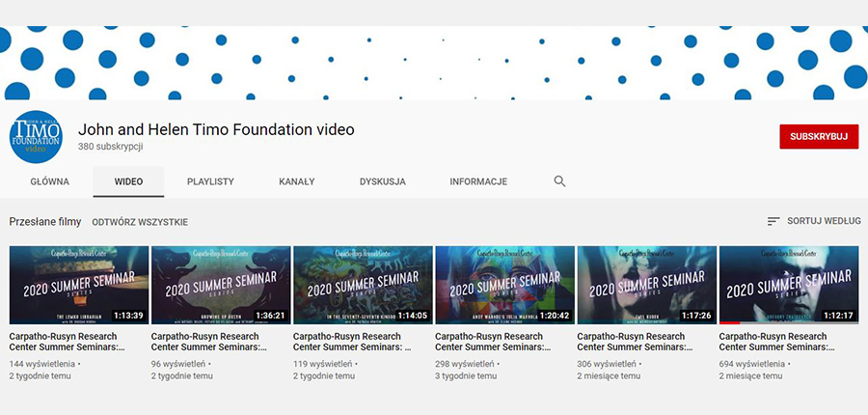Show the INFORMACJE tab

[x=478, y=181]
